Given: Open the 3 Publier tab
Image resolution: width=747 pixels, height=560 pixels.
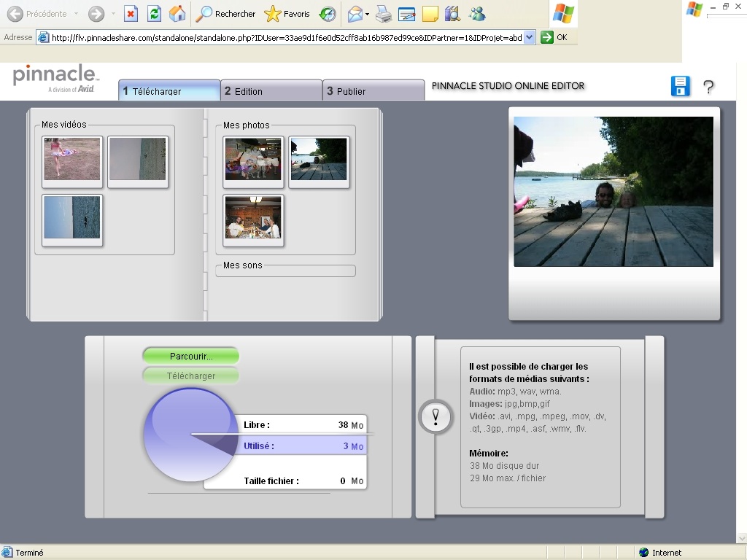Looking at the screenshot, I should click(373, 90).
